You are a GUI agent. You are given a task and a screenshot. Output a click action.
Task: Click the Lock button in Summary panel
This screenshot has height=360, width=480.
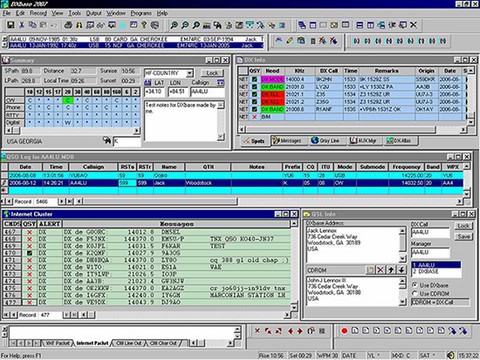pyautogui.click(x=212, y=73)
